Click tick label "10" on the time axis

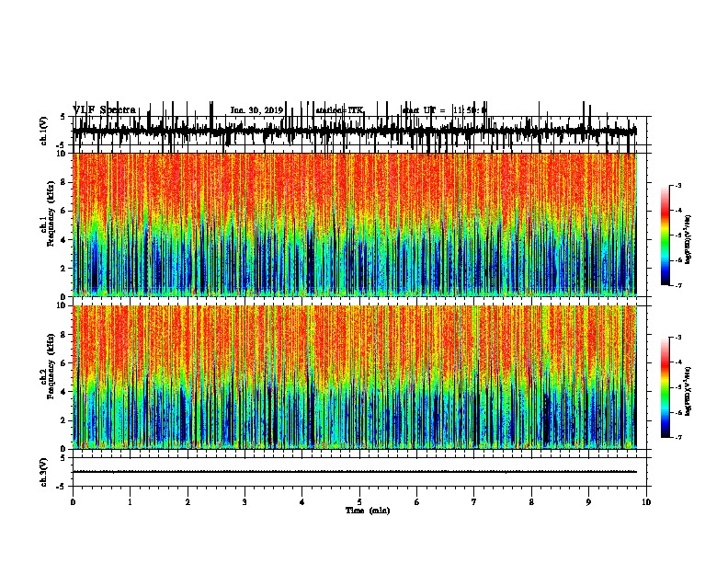click(646, 502)
